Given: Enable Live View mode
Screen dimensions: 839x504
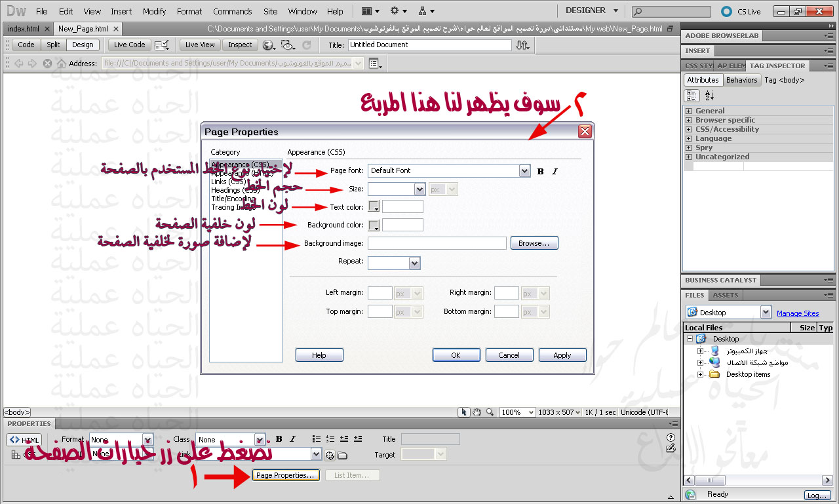Looking at the screenshot, I should 200,45.
